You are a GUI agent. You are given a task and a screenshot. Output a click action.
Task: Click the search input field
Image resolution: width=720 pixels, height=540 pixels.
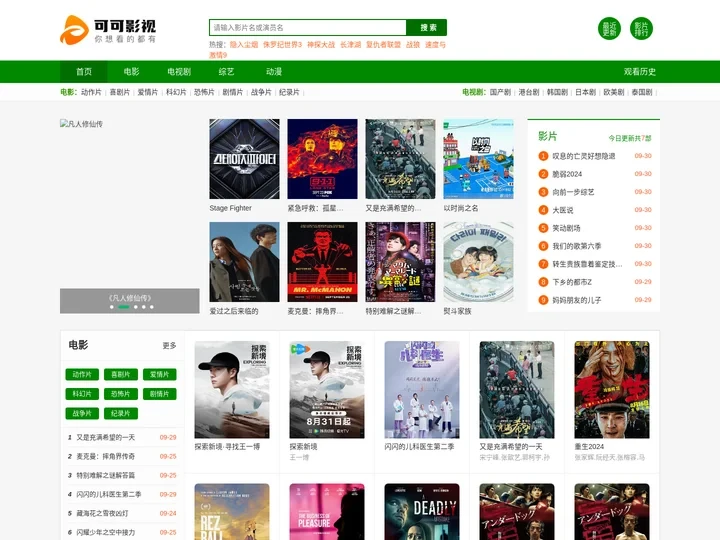pos(308,28)
